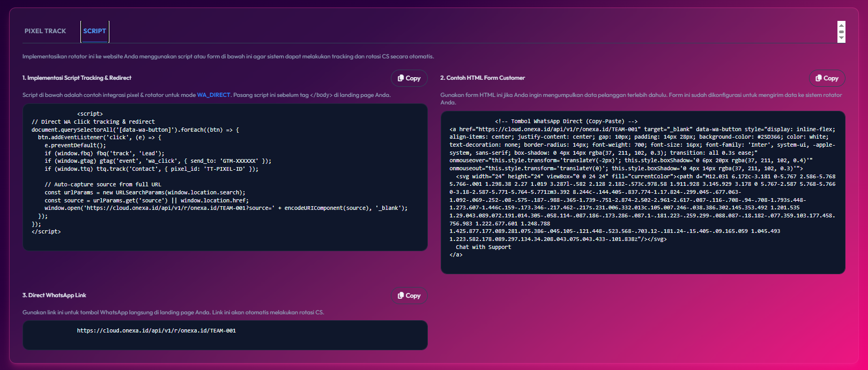
Task: Click the 'Chat with Support' line in HTML code
Action: (x=483, y=247)
